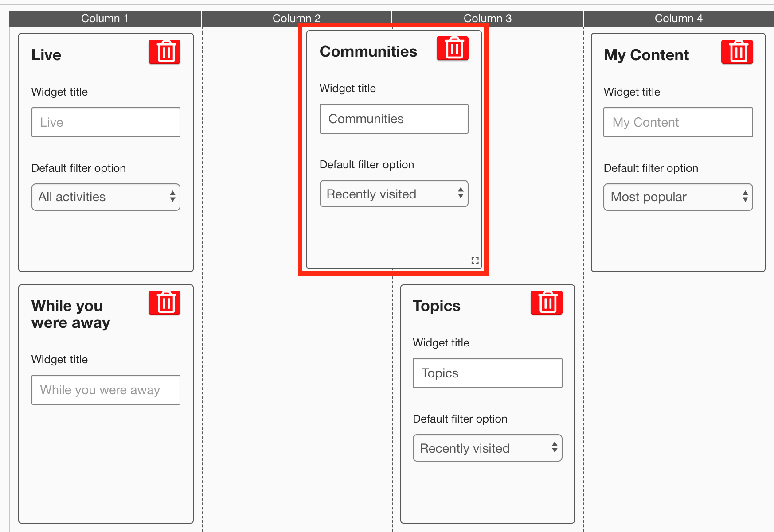Viewport: 774px width, 532px height.
Task: Delete the Topics widget
Action: click(x=546, y=303)
